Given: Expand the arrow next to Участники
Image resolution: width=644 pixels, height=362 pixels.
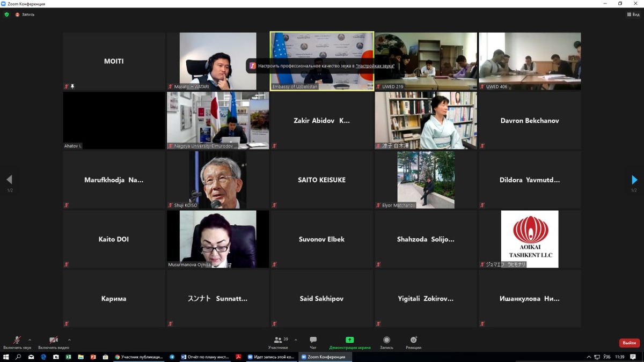Looking at the screenshot, I should point(296,339).
